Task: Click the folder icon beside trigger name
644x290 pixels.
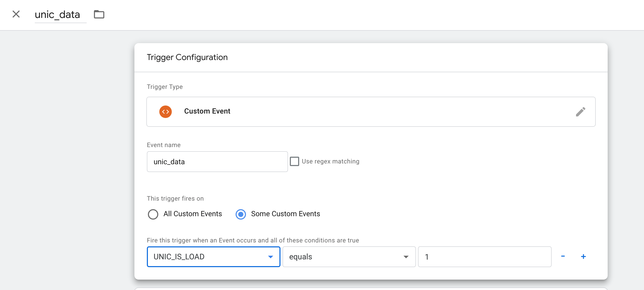Action: tap(99, 14)
